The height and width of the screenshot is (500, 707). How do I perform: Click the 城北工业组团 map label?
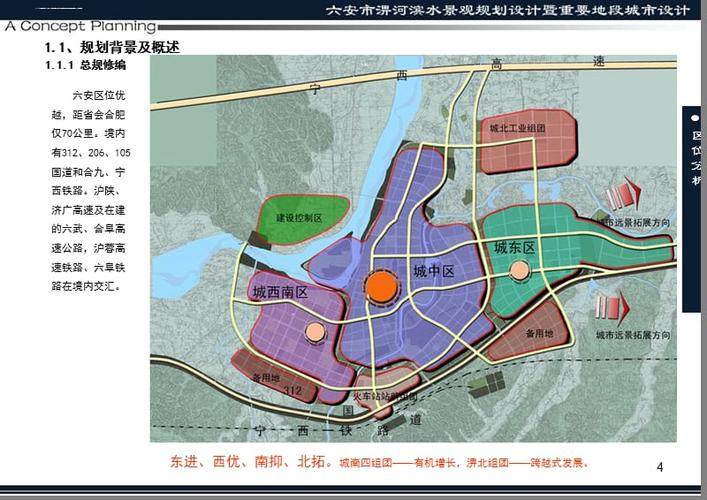[517, 128]
